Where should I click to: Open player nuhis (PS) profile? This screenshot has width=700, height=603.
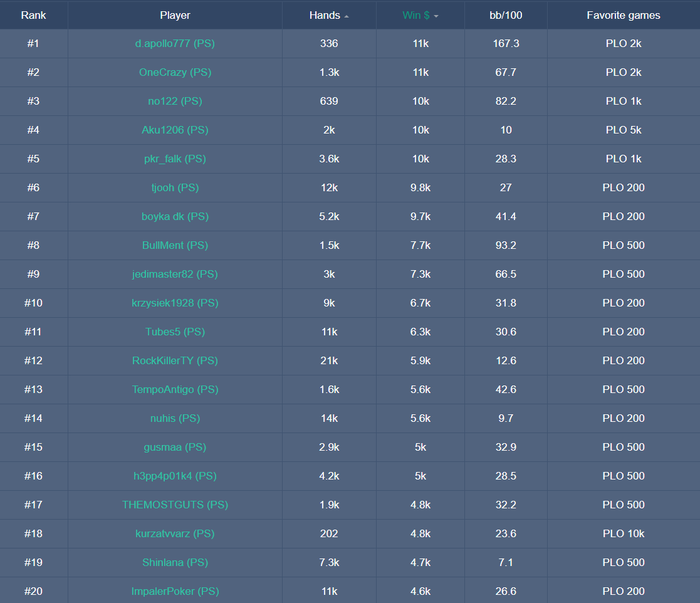pyautogui.click(x=175, y=418)
